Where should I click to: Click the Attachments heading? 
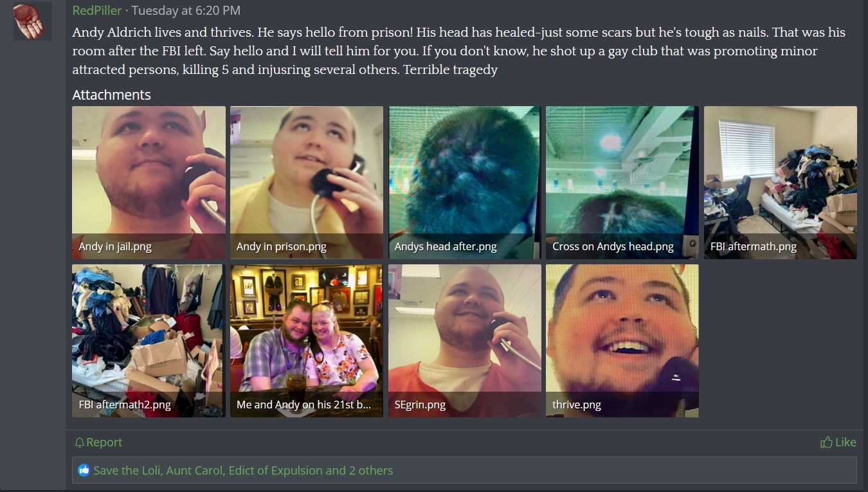[x=111, y=95]
